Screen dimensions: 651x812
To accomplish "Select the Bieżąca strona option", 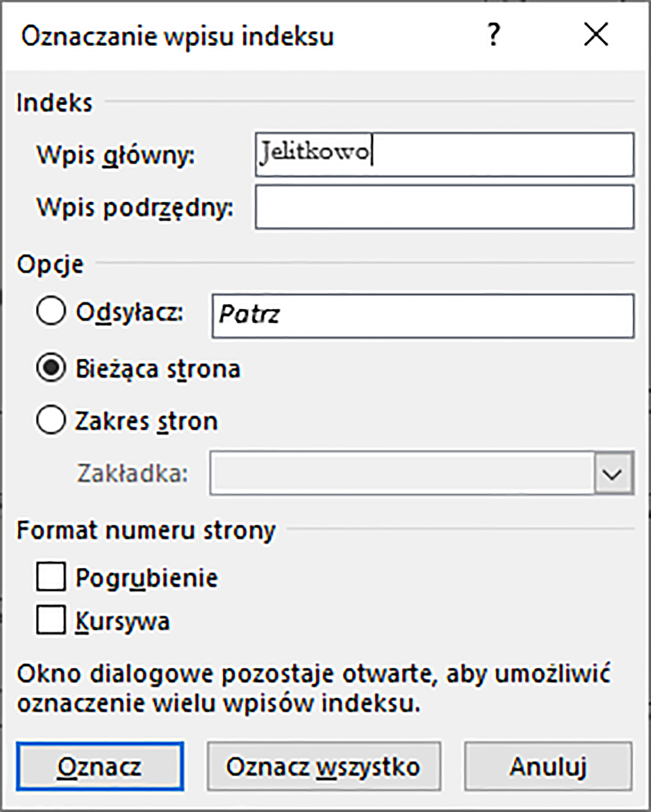I will click(x=50, y=369).
